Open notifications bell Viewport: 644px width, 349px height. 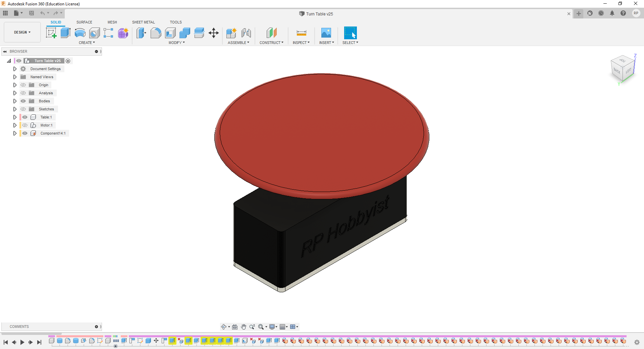pos(612,13)
